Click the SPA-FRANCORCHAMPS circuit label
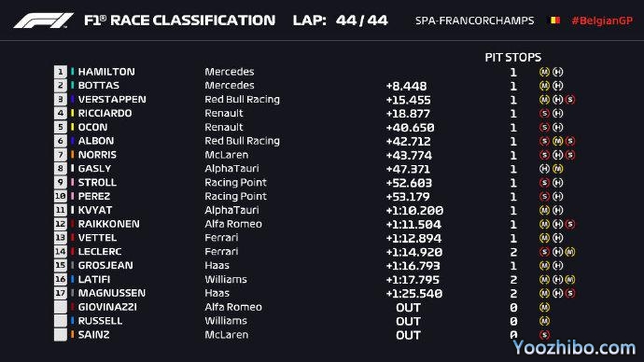 474,21
